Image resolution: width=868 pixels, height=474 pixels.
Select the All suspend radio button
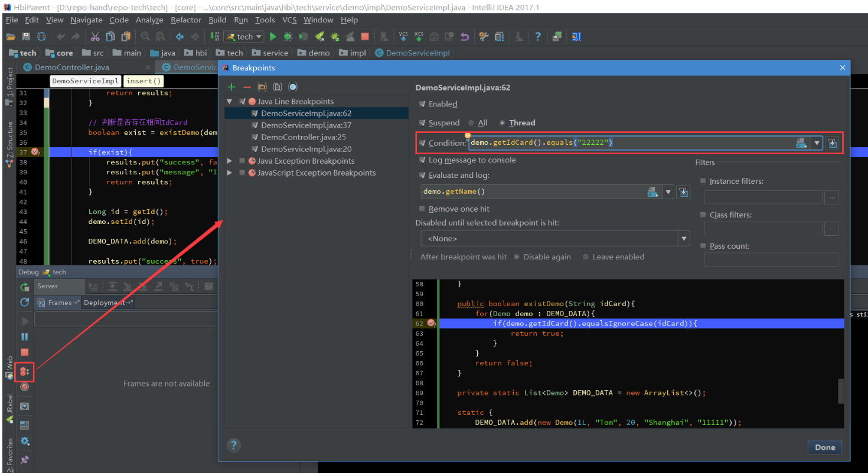[x=471, y=123]
